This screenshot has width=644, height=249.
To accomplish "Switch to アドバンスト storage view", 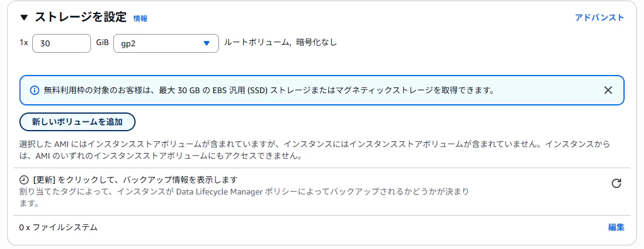I will (599, 18).
